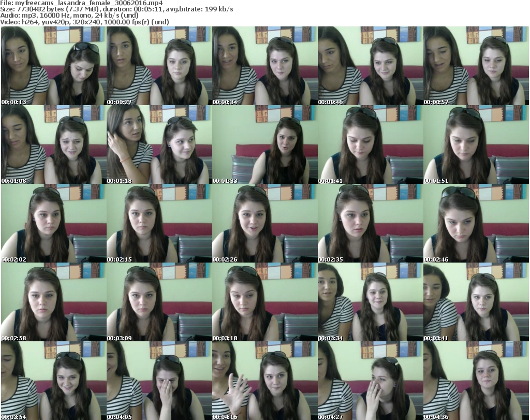530x420 pixels.
Task: Open the frame at timestamp 00:01:51
Action: [x=476, y=144]
